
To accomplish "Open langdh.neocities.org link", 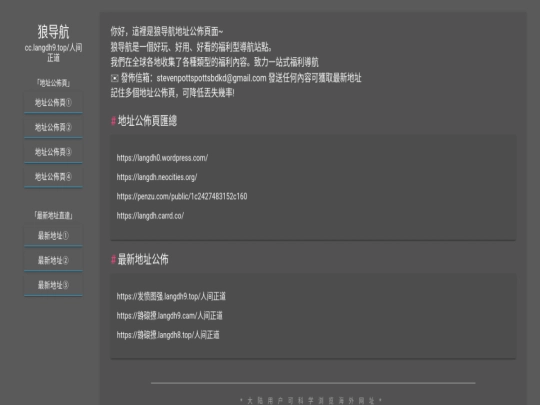I will click(x=157, y=177).
